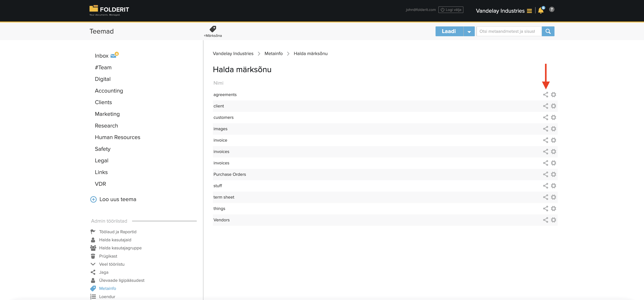Open gear settings for images

pos(554,129)
